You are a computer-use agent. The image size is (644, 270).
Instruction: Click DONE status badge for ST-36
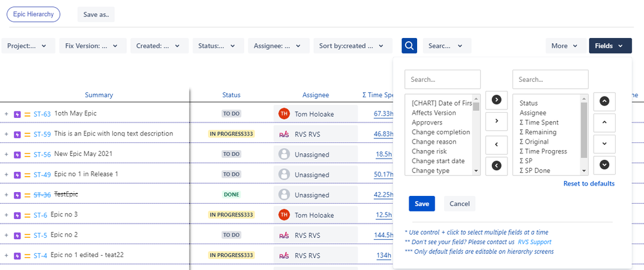tap(231, 195)
